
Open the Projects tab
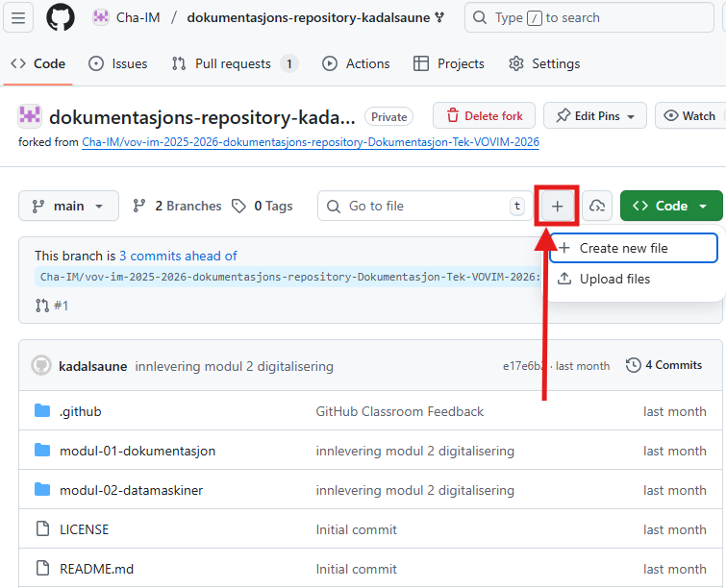449,63
